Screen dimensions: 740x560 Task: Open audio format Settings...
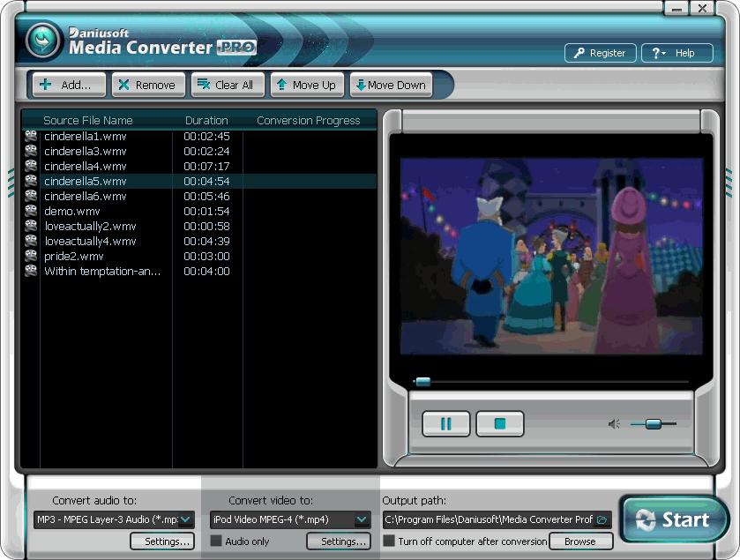click(162, 541)
